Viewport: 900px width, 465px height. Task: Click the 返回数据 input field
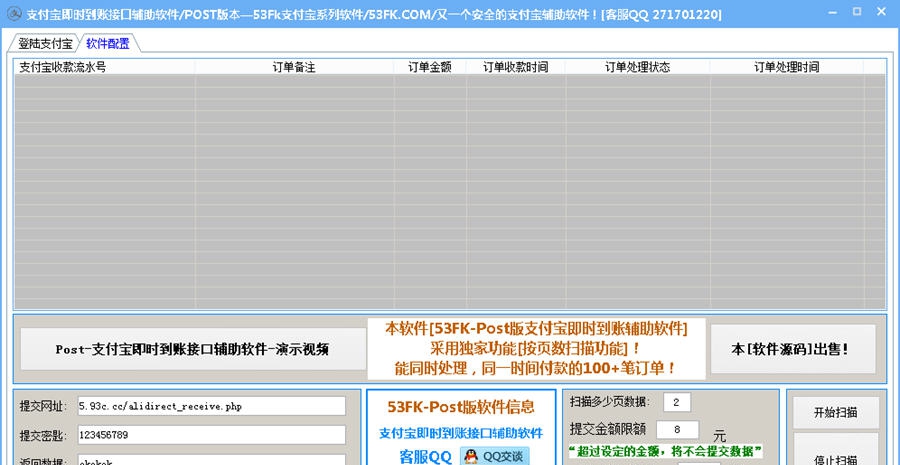click(211, 460)
